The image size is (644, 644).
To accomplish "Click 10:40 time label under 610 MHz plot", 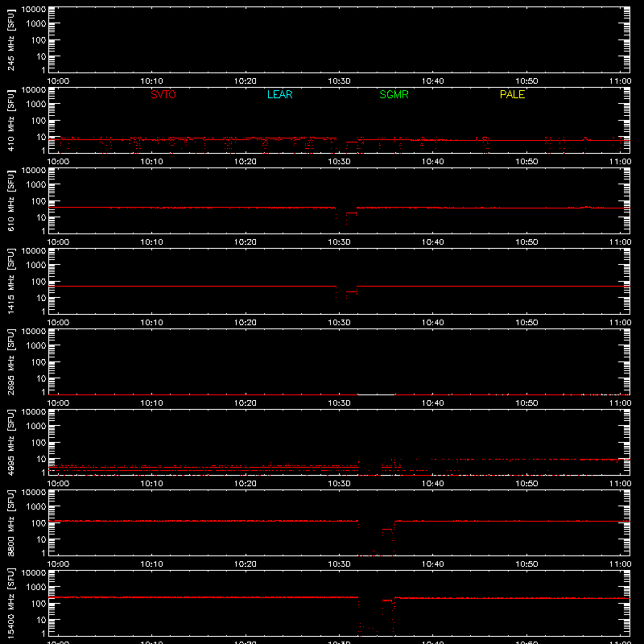I will click(432, 242).
